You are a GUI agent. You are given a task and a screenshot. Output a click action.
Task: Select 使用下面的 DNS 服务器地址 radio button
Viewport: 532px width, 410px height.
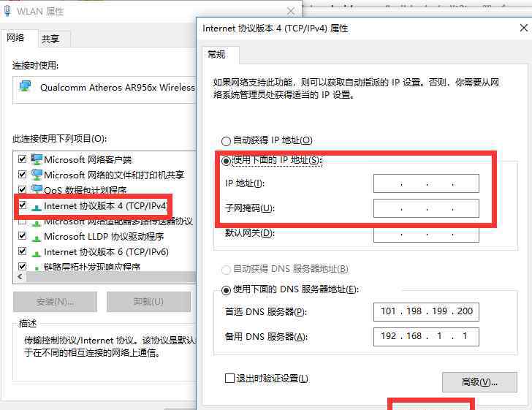coord(226,290)
